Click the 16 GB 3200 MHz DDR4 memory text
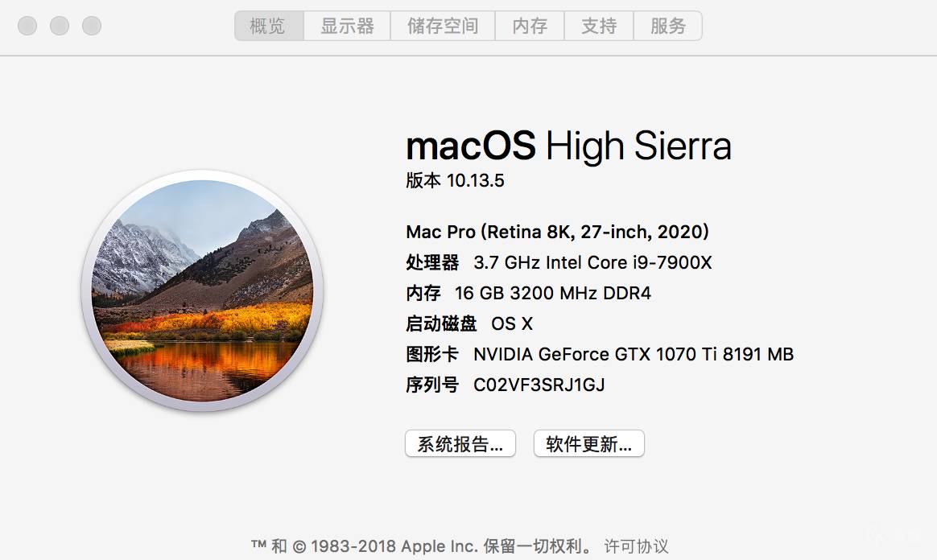Image resolution: width=937 pixels, height=560 pixels. click(552, 293)
